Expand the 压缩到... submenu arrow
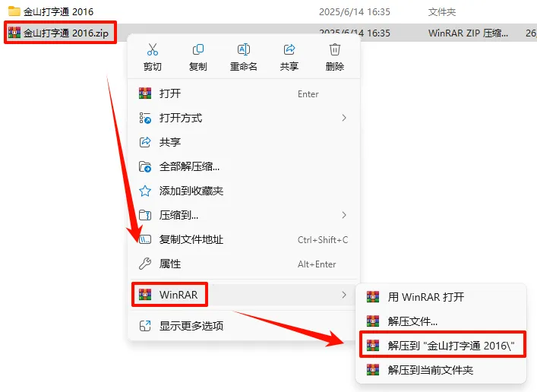 tap(344, 215)
